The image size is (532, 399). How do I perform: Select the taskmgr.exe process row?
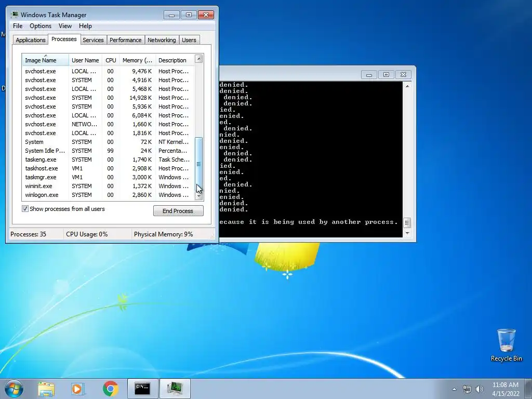pos(108,177)
